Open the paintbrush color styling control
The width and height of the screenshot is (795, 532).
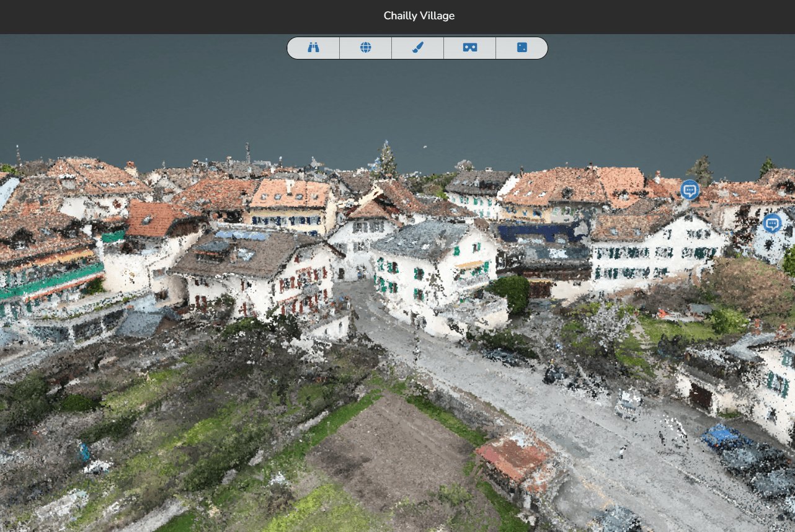pyautogui.click(x=417, y=48)
